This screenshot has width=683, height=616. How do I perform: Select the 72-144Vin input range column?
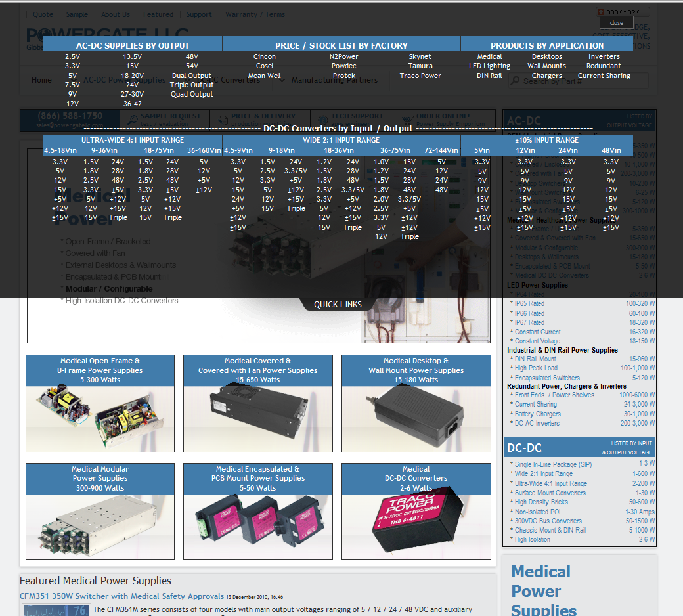441,150
